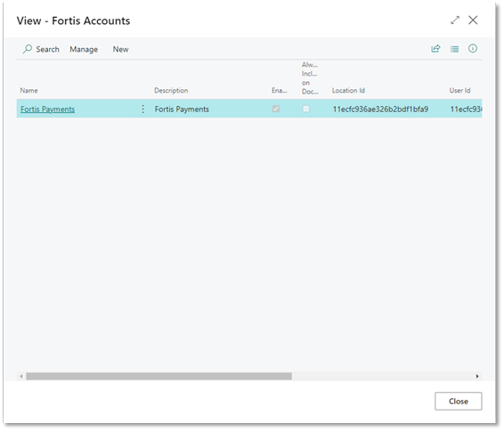Open the New menu
Viewport: 504px width, 431px height.
[x=120, y=49]
